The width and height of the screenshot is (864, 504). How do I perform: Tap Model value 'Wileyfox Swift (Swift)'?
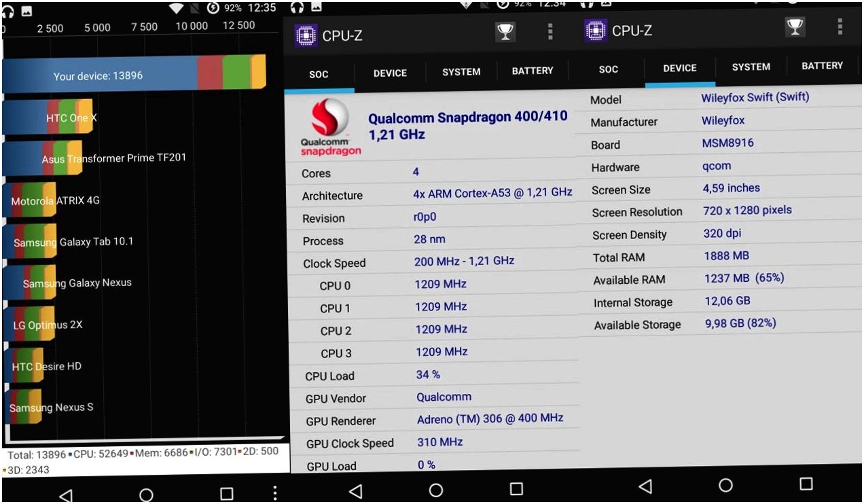tap(755, 97)
